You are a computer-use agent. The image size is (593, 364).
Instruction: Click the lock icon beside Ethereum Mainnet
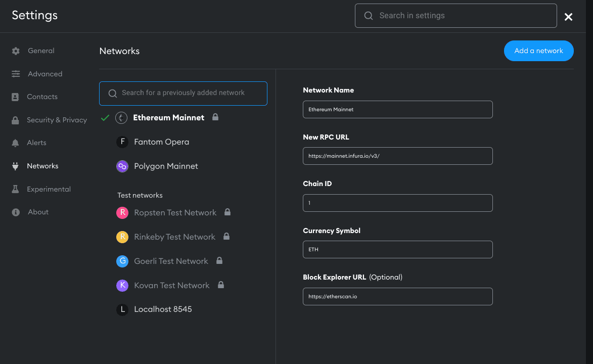[215, 117]
